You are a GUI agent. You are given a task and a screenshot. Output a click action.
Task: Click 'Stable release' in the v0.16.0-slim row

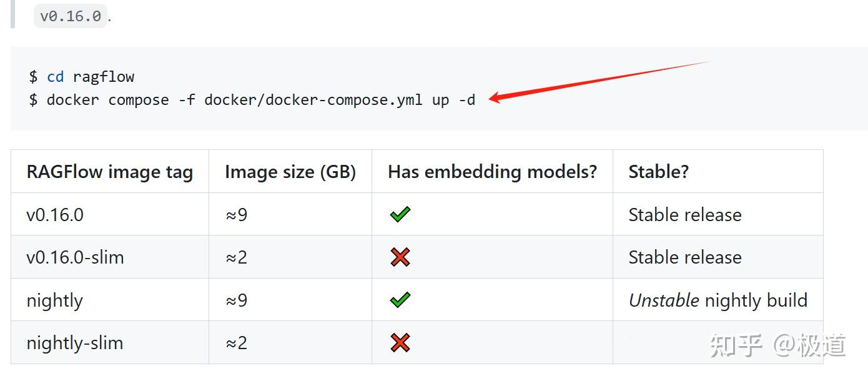[684, 257]
